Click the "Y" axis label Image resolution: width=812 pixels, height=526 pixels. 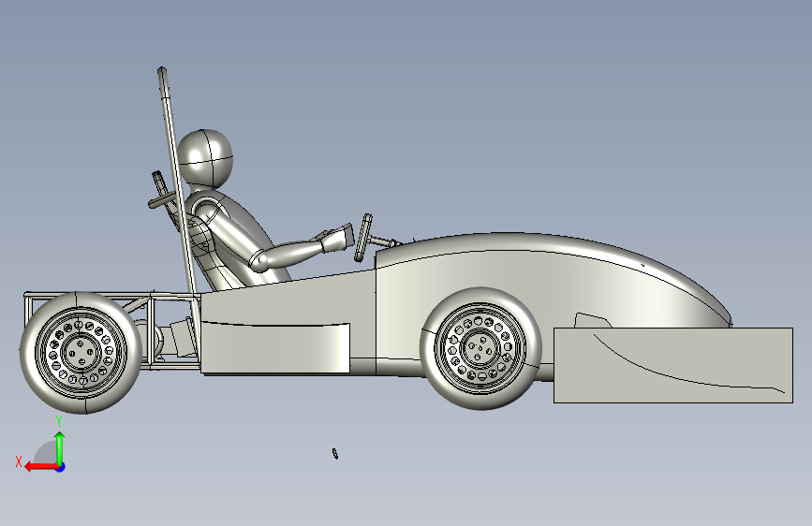[59, 421]
